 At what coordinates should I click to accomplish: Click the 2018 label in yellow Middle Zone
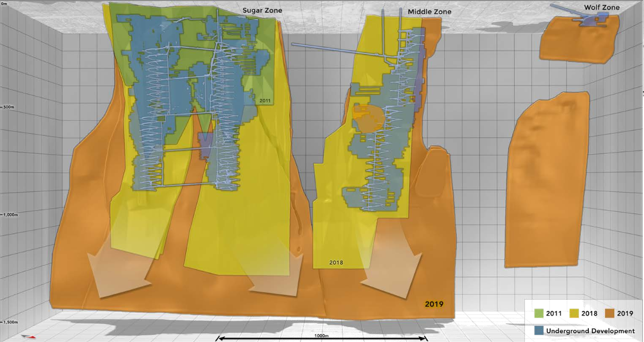pos(336,263)
